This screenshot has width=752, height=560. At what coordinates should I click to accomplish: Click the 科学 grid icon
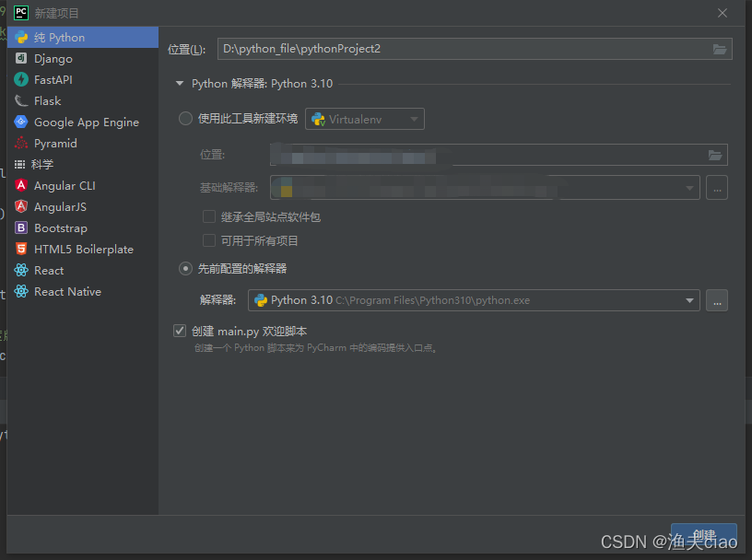(19, 165)
